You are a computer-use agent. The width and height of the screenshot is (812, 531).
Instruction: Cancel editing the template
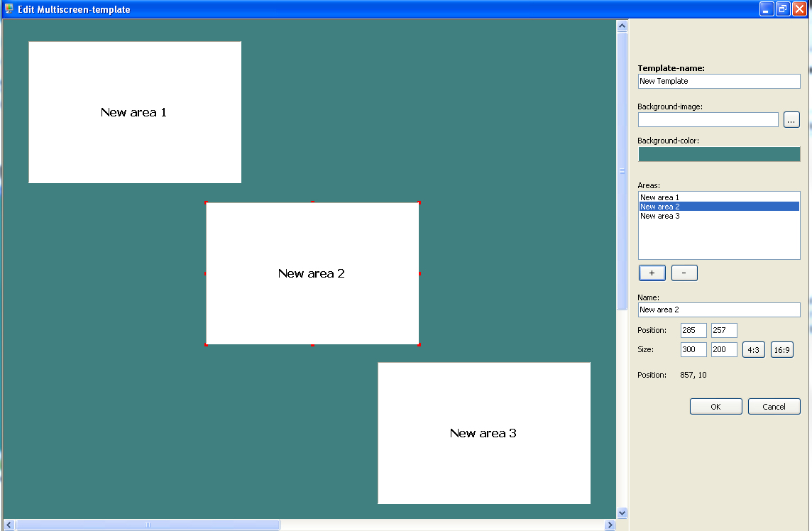(x=774, y=407)
